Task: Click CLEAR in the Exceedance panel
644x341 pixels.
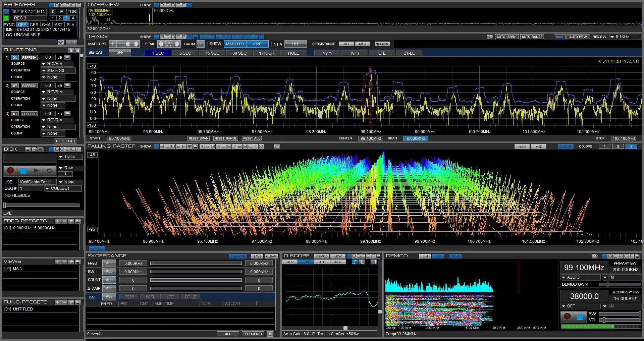Action: pyautogui.click(x=271, y=257)
